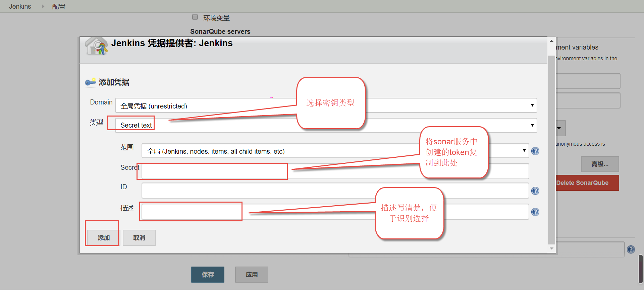Open help icon for the ID field
The height and width of the screenshot is (290, 644).
click(535, 191)
